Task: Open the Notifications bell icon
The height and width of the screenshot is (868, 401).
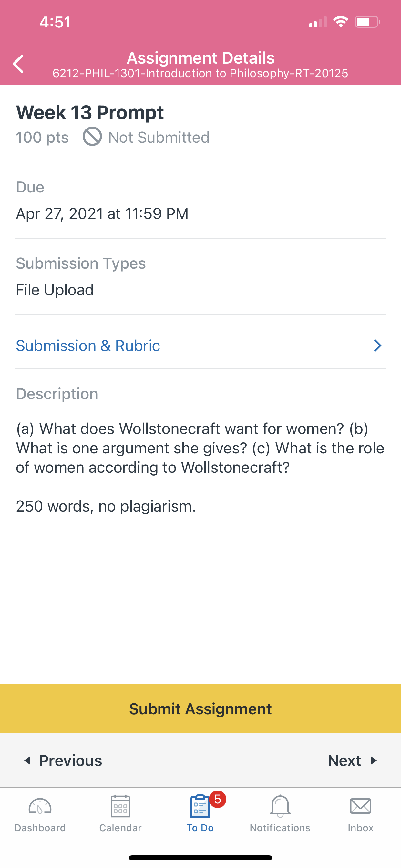Action: (280, 806)
